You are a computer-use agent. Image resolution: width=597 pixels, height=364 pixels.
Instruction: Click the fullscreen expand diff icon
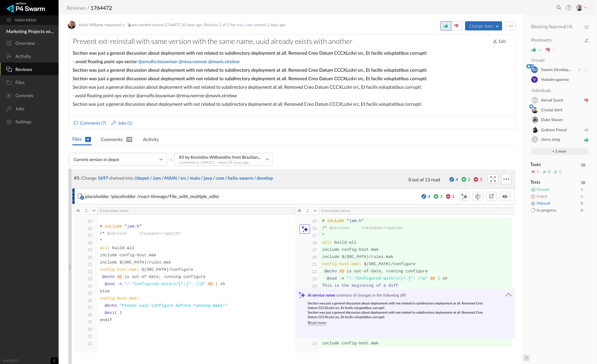(493, 179)
